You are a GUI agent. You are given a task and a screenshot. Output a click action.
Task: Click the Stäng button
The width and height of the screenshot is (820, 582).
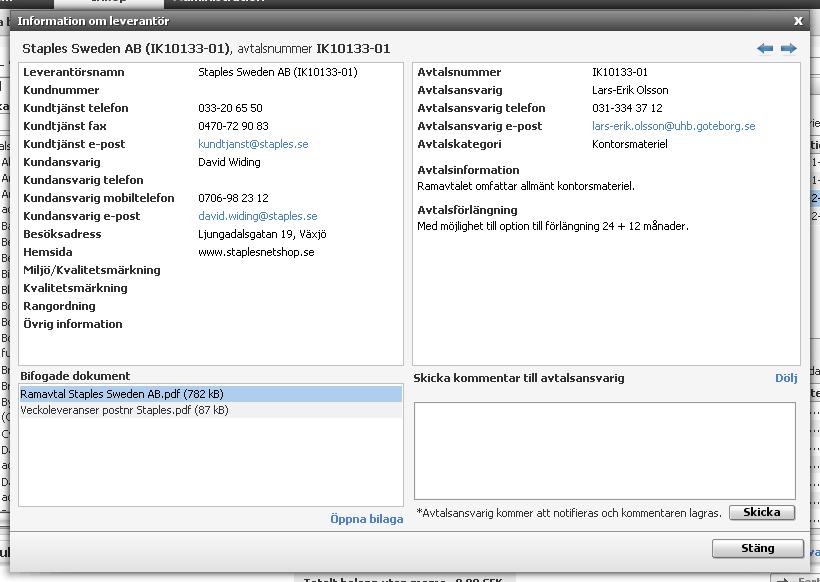click(x=757, y=548)
